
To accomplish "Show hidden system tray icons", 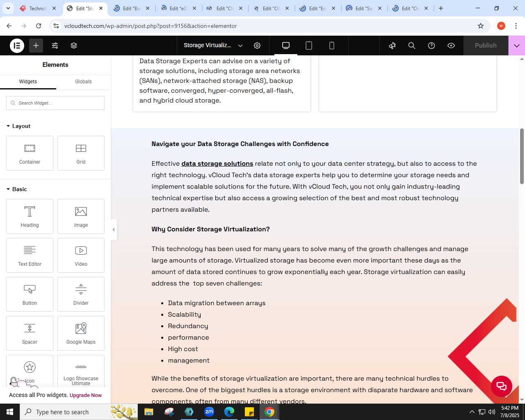I will (472, 412).
